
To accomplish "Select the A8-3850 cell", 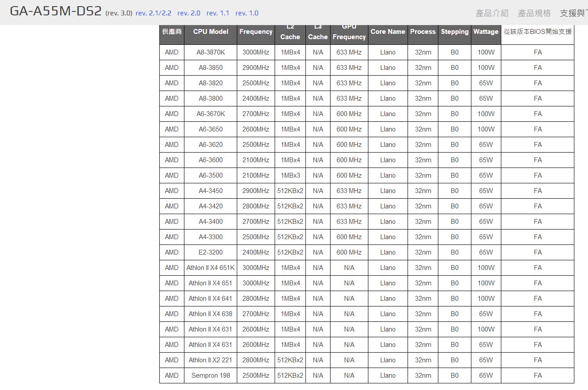I will click(211, 68).
